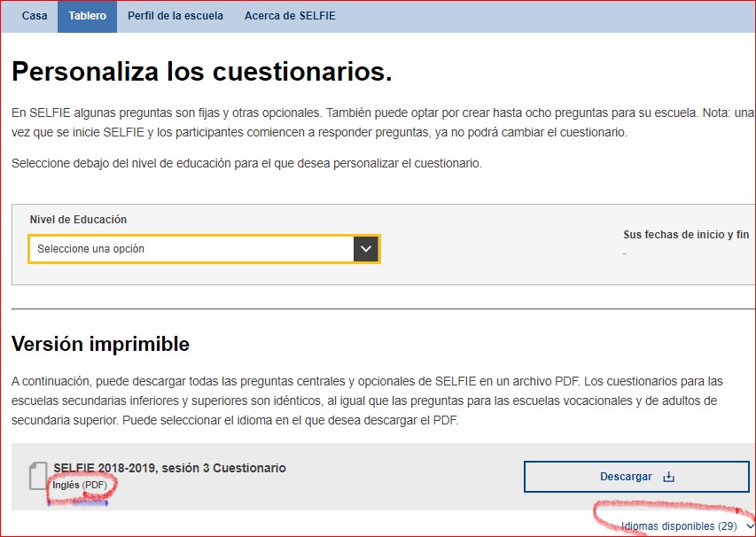
Task: Click the dark arrow box on education selector
Action: click(366, 249)
